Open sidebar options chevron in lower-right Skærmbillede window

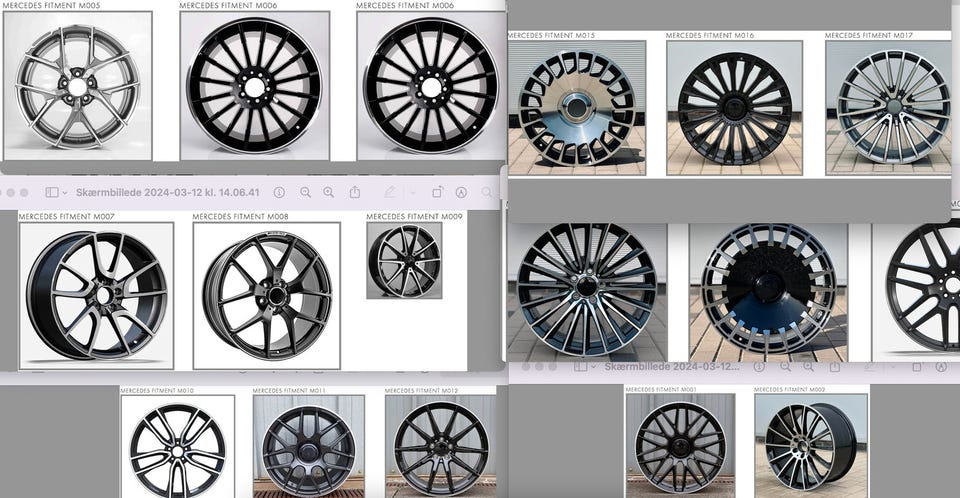coord(594,367)
